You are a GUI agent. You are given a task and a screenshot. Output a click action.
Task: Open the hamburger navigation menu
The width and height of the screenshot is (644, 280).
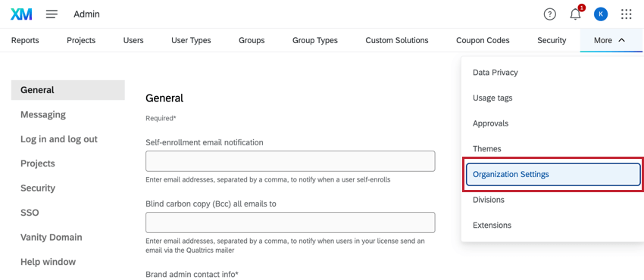[x=52, y=14]
